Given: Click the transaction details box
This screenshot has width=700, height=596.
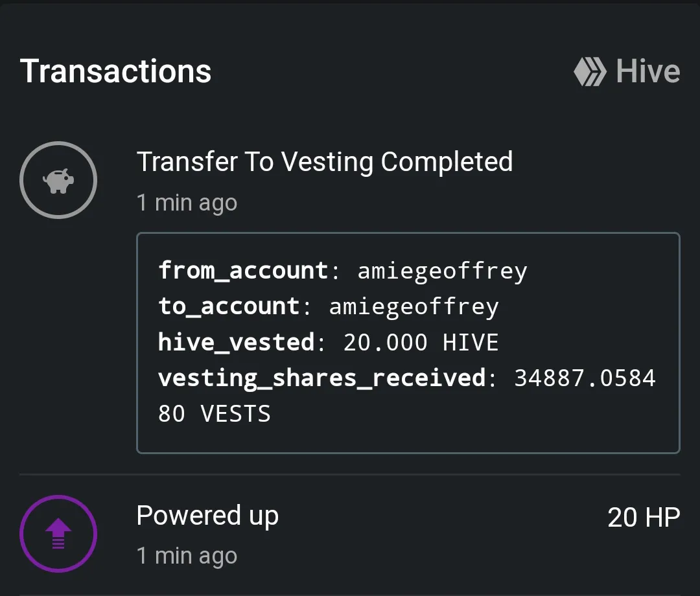Looking at the screenshot, I should pyautogui.click(x=408, y=343).
